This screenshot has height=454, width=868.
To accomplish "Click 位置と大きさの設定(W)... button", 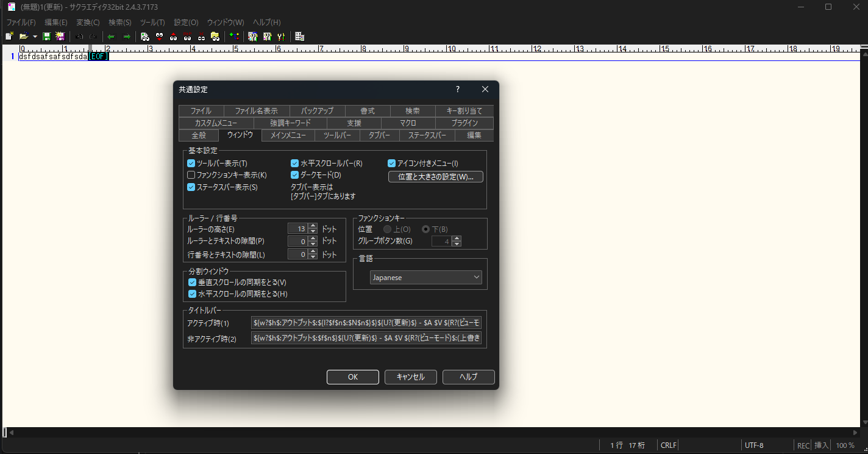I will point(436,177).
